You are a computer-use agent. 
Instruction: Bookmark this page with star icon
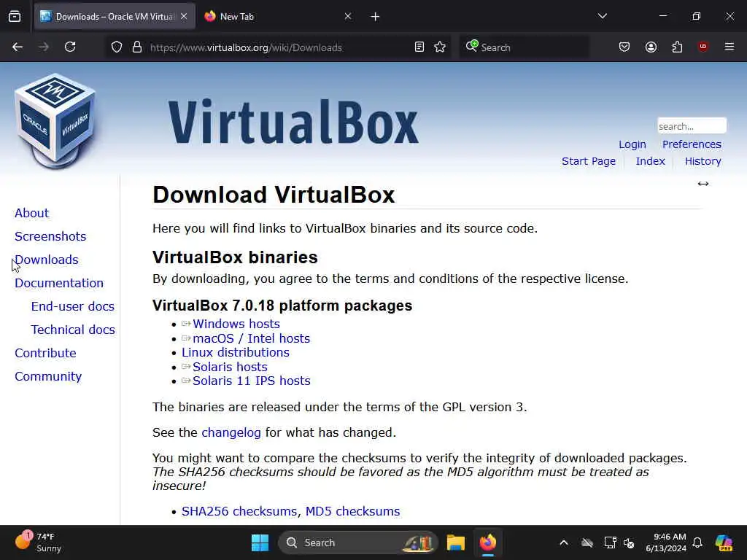tap(440, 47)
